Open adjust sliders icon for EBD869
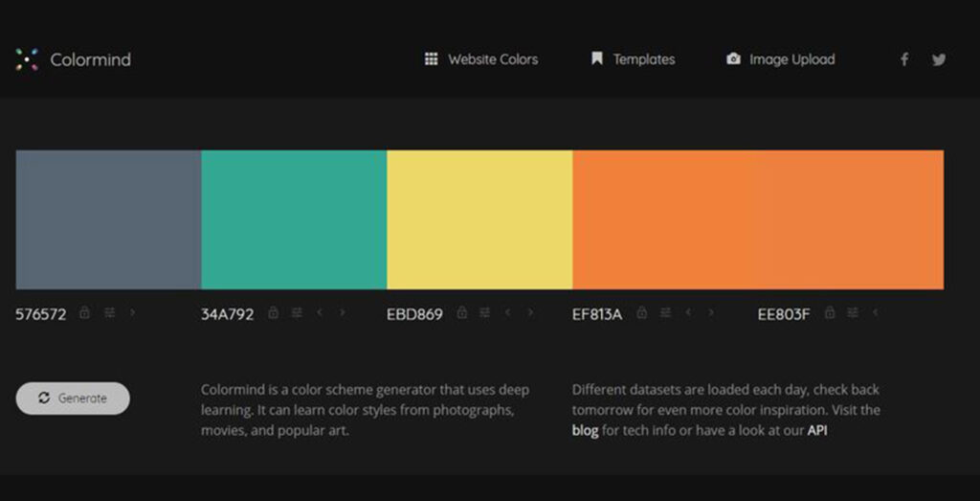The image size is (980, 501). pyautogui.click(x=484, y=312)
